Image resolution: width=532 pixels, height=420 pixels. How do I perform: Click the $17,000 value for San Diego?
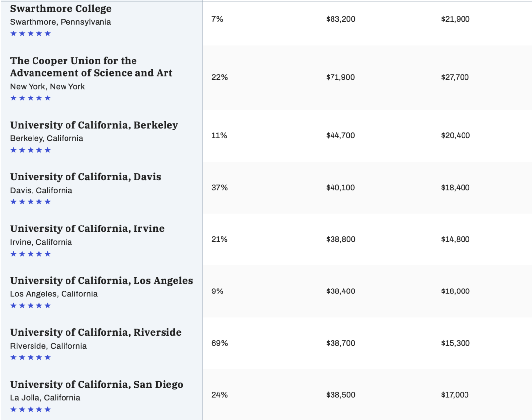(455, 395)
